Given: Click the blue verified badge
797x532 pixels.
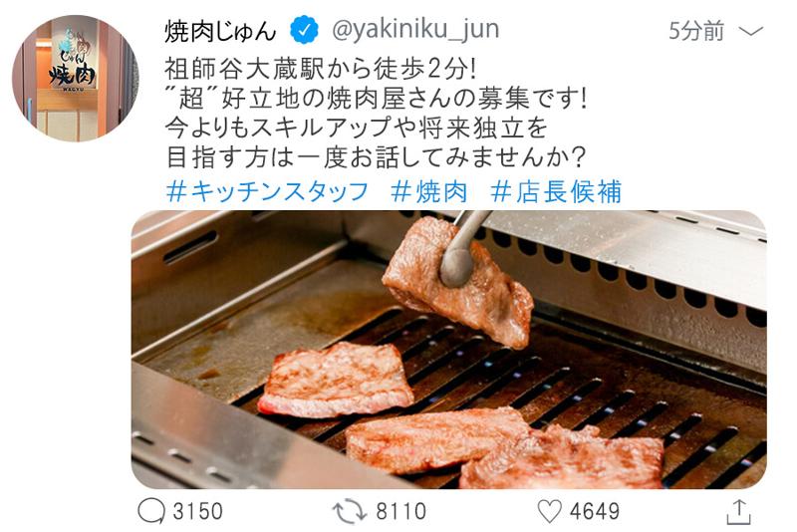Looking at the screenshot, I should pos(304,30).
